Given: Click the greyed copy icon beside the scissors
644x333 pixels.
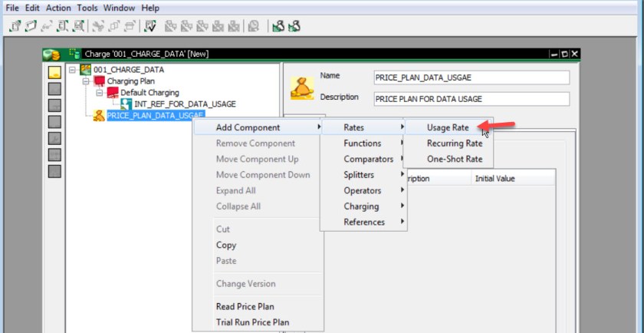Looking at the screenshot, I should pyautogui.click(x=113, y=26).
